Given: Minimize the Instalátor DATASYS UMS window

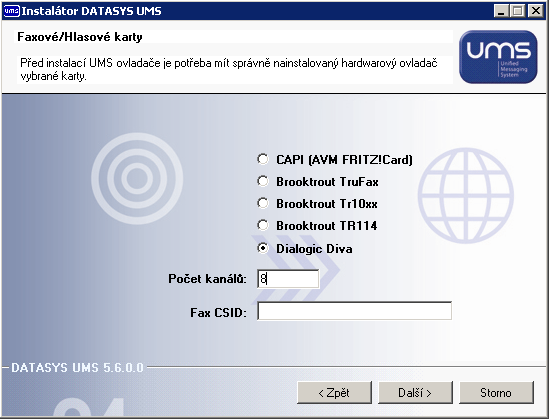Looking at the screenshot, I should pyautogui.click(x=501, y=11).
